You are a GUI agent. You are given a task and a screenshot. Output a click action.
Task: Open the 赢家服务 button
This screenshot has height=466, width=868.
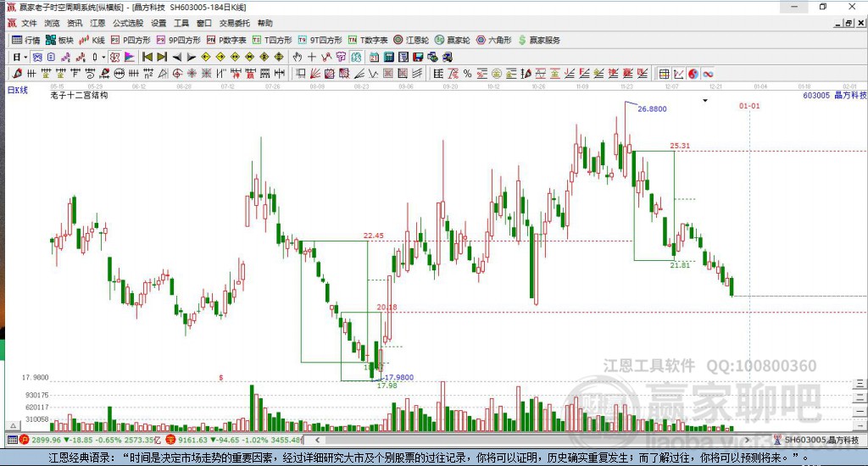click(539, 40)
